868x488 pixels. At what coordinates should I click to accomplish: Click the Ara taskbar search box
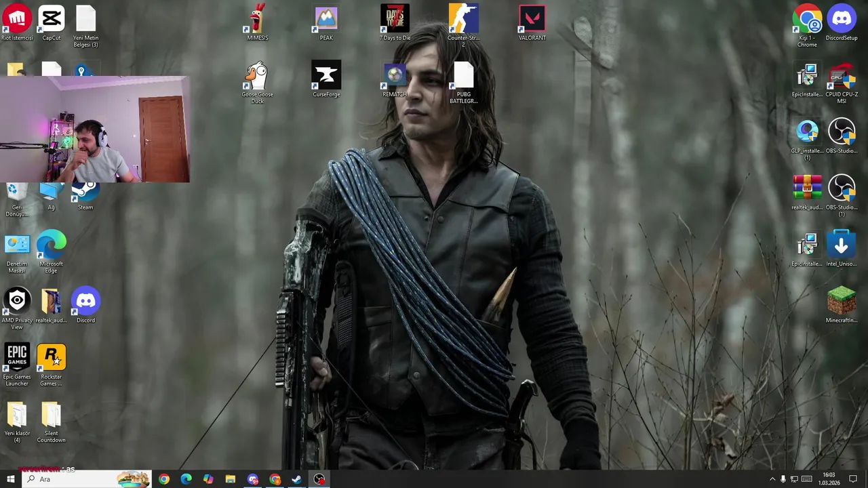[87, 479]
